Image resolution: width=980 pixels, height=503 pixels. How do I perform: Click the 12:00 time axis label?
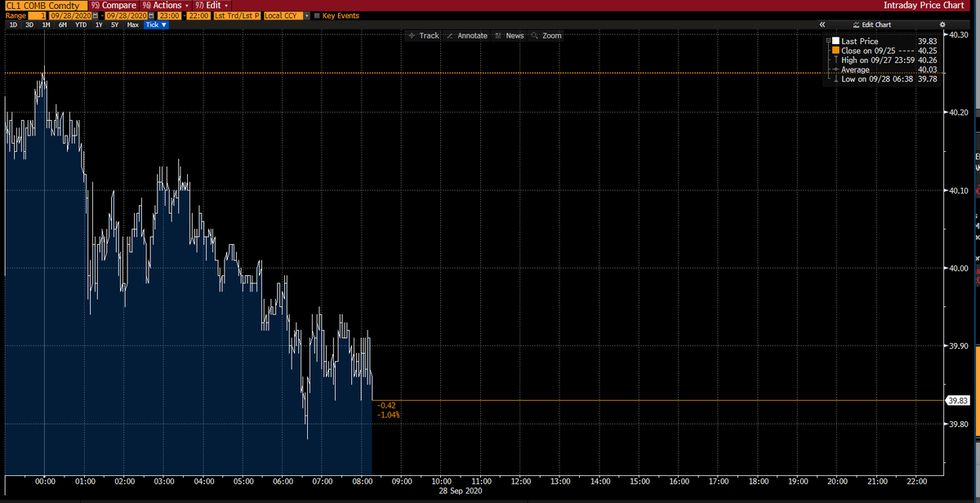(520, 483)
